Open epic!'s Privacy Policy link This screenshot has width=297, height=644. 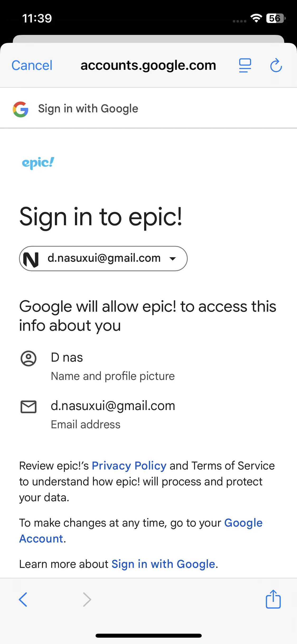point(129,466)
